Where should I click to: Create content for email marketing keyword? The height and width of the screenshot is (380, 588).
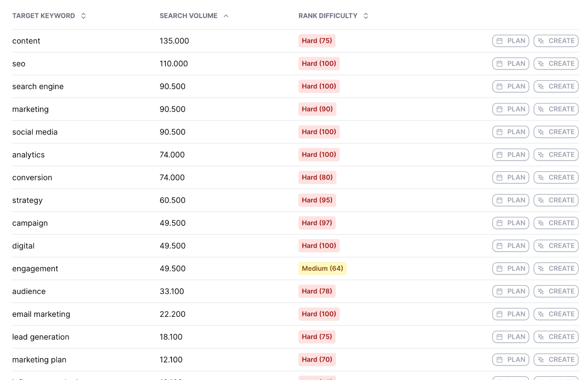point(556,314)
